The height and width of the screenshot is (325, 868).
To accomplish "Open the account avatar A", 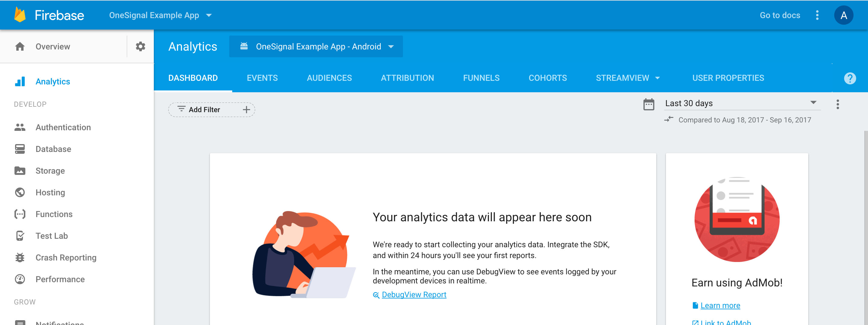I will pos(843,15).
